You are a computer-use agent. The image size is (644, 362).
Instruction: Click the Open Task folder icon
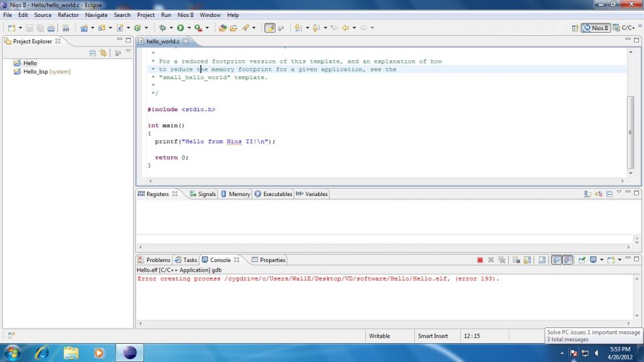tap(234, 28)
